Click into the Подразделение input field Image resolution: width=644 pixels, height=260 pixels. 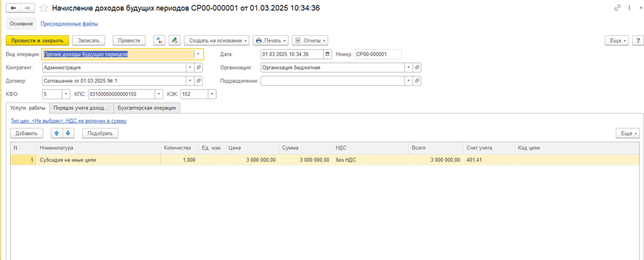333,81
